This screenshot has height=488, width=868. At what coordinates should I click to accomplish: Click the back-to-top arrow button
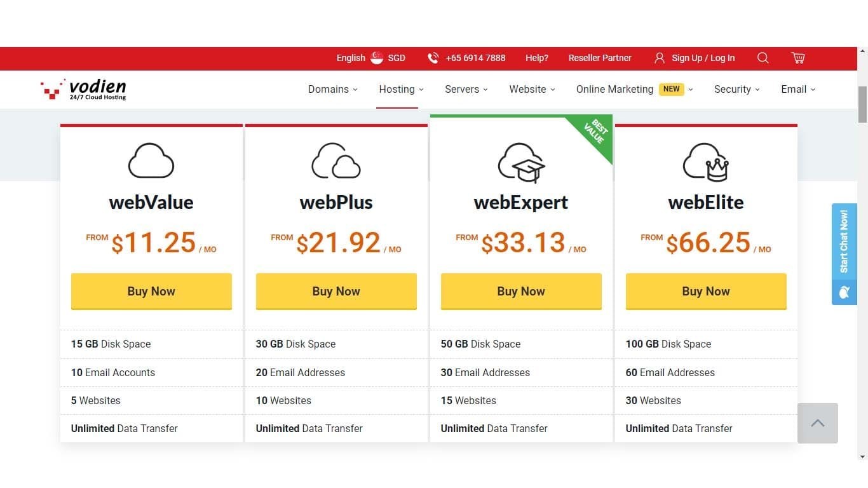tap(818, 423)
